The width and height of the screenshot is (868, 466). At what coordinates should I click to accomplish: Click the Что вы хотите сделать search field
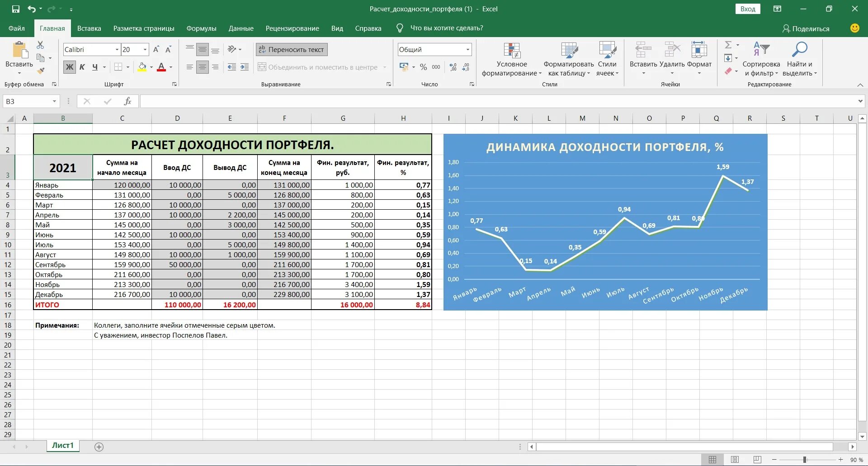(447, 28)
